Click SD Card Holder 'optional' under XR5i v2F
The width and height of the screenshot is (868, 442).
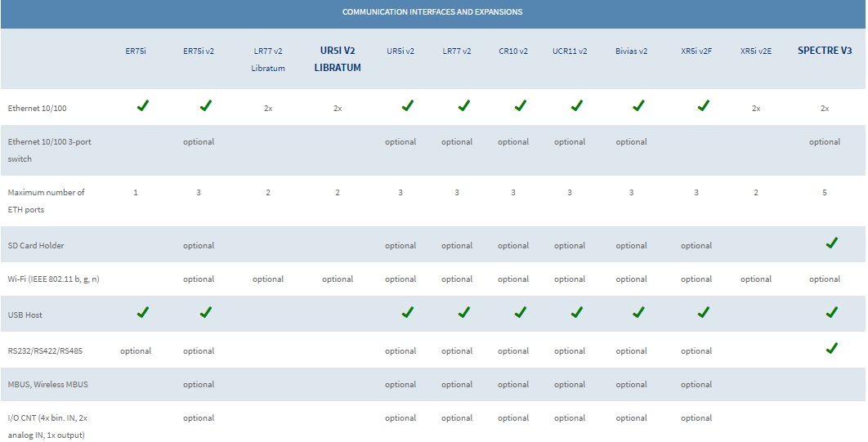click(696, 246)
